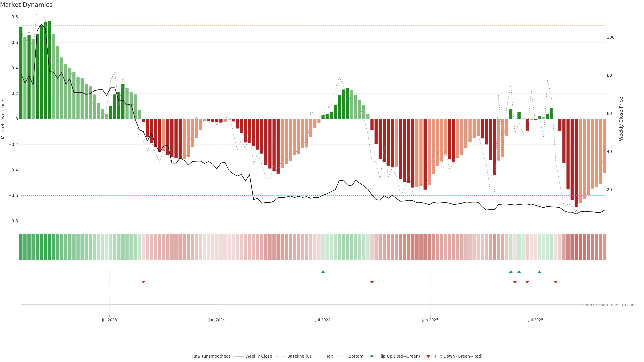This screenshot has width=644, height=362.
Task: Click the Weekly Close Price axis title
Action: [x=621, y=119]
